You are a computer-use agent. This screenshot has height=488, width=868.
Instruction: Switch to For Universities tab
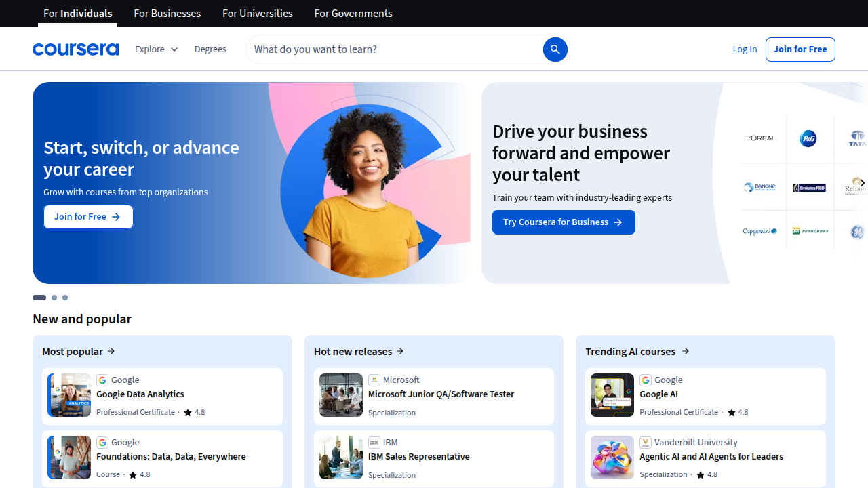tap(258, 14)
